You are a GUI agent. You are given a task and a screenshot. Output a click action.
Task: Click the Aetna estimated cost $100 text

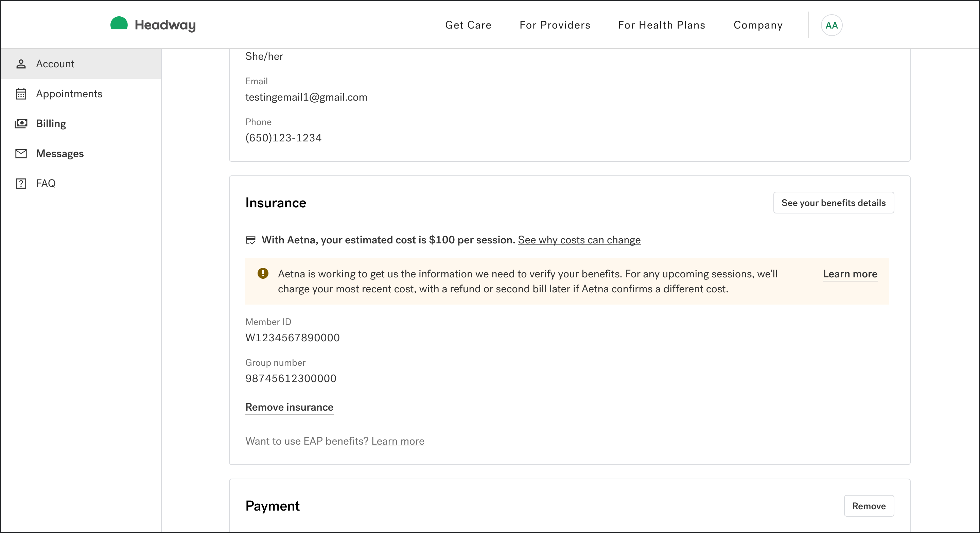pyautogui.click(x=388, y=240)
